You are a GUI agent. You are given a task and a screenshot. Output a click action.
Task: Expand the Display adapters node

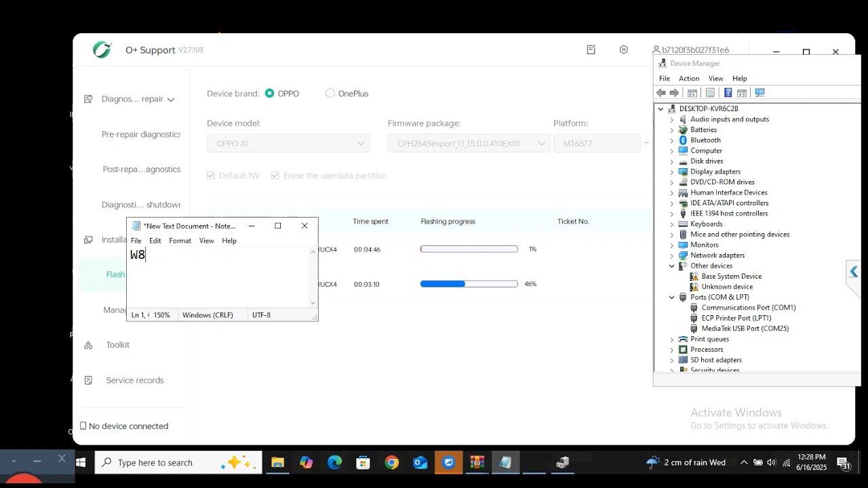[672, 171]
